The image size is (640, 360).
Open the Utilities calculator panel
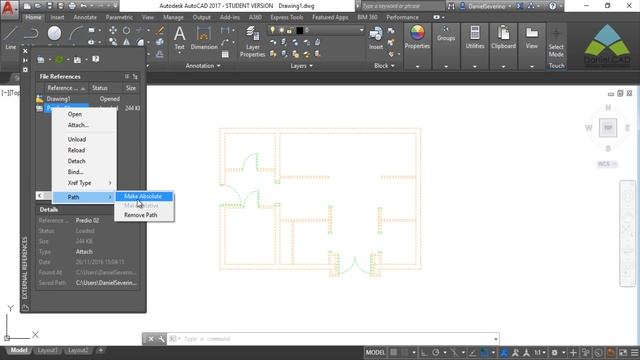475,37
